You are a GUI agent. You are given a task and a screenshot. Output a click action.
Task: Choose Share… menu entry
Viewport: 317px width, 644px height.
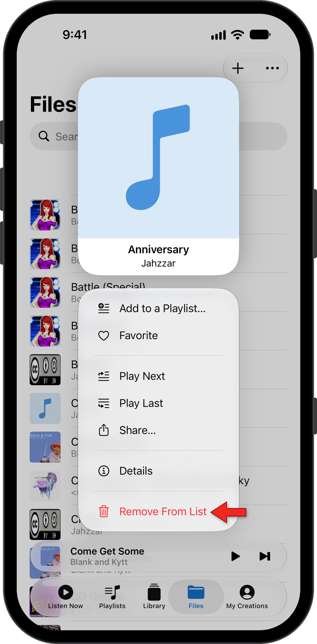coord(158,430)
